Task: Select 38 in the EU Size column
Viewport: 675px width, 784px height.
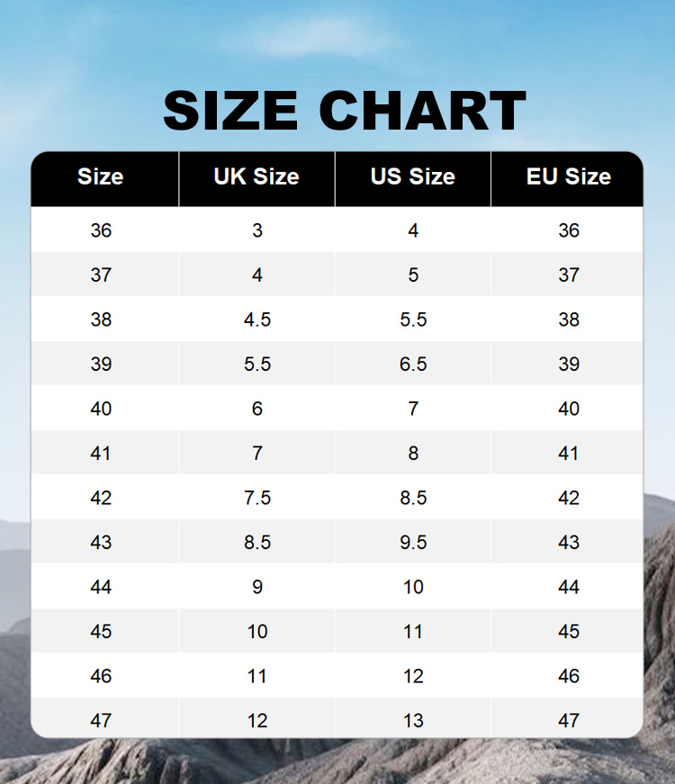Action: coord(569,320)
